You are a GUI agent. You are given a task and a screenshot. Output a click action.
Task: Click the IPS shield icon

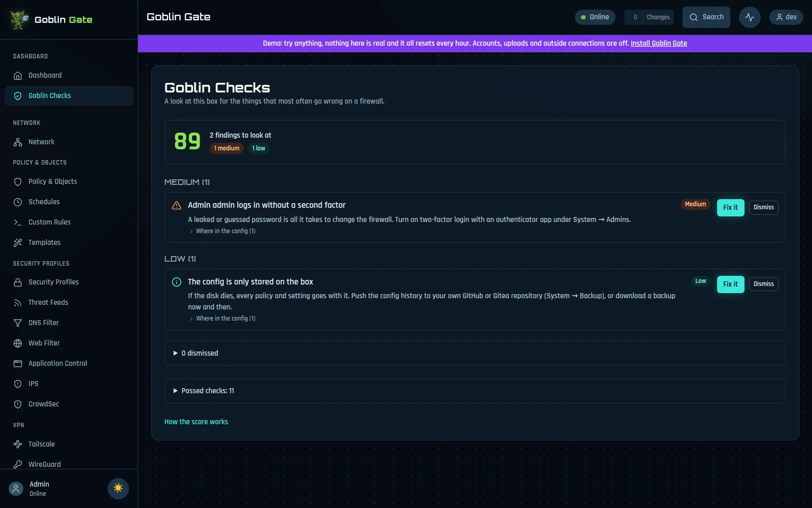pos(18,384)
